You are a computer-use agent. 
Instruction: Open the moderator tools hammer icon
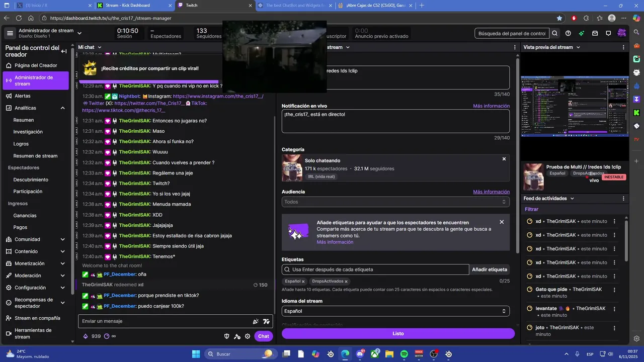point(237,336)
